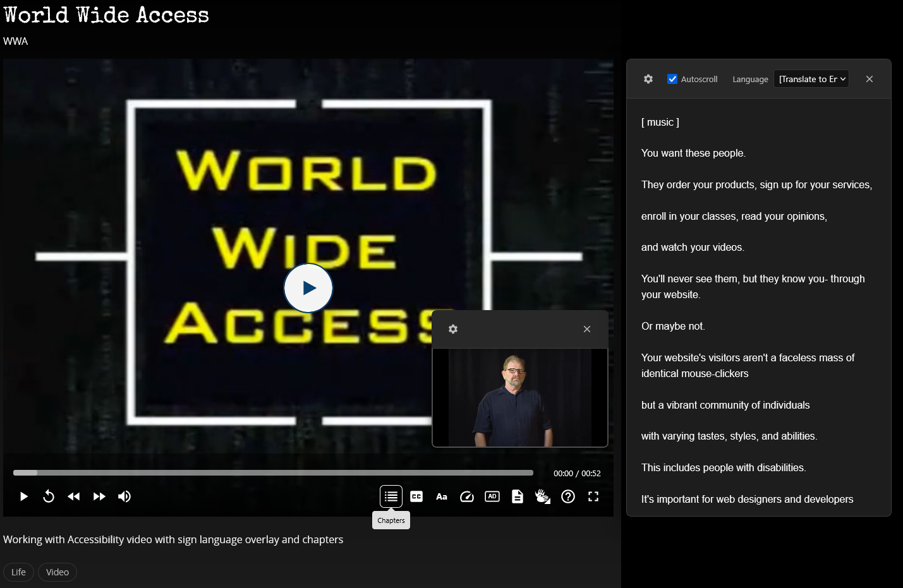
Task: Toggle audio description with the AD icon
Action: tap(492, 496)
